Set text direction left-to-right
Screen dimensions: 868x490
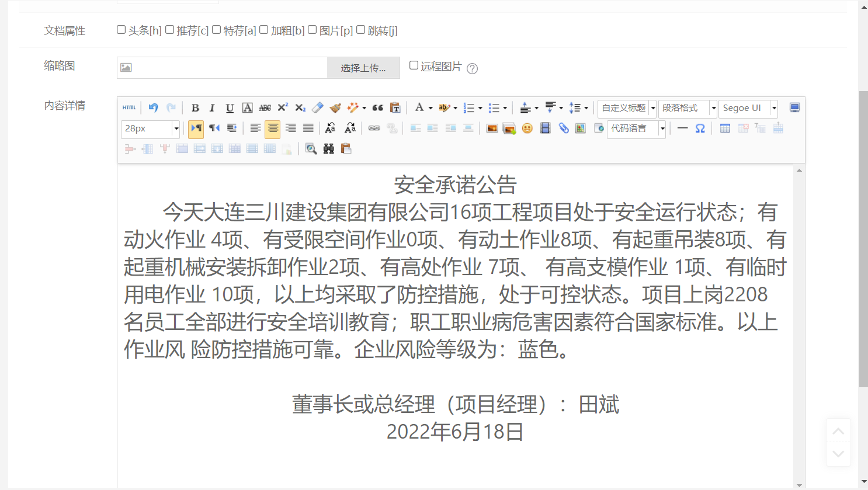(x=196, y=128)
